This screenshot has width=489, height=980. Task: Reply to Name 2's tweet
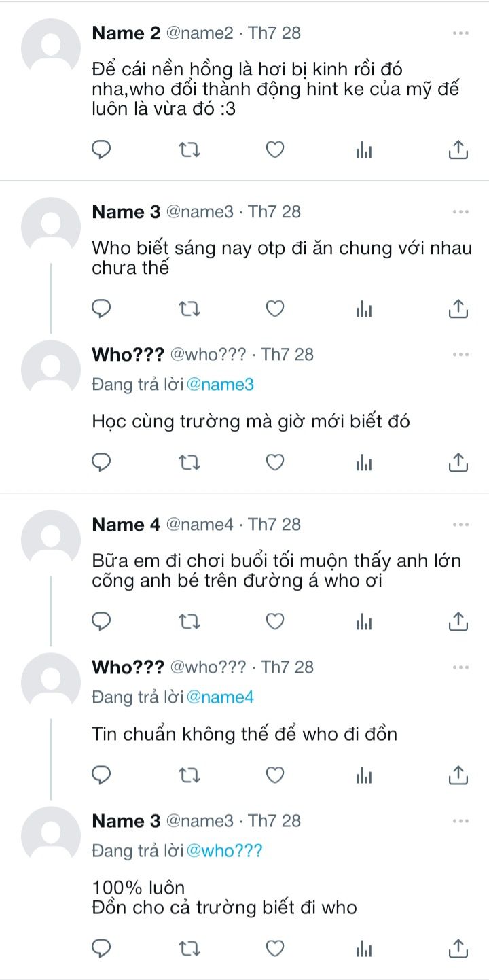click(x=101, y=150)
